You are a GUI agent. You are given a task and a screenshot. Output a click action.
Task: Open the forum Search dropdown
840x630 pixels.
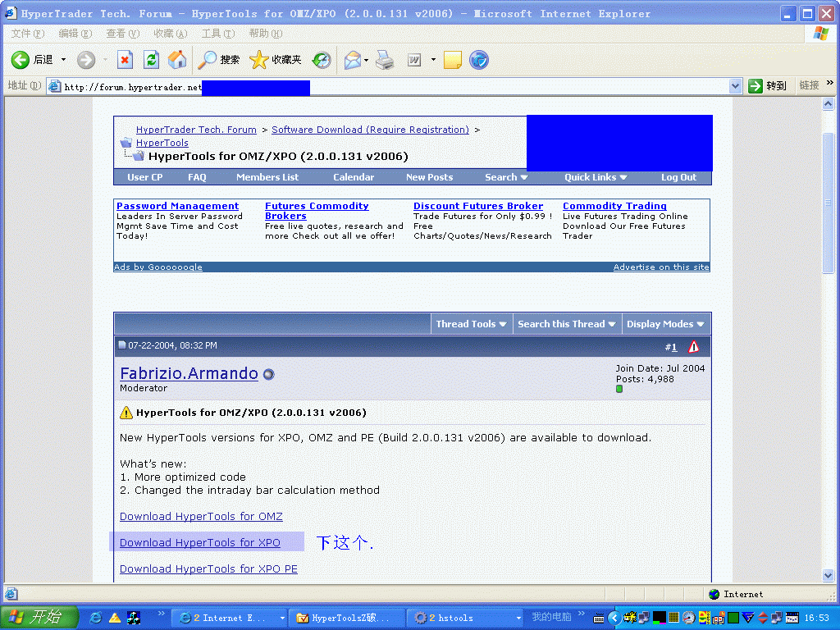click(x=506, y=177)
